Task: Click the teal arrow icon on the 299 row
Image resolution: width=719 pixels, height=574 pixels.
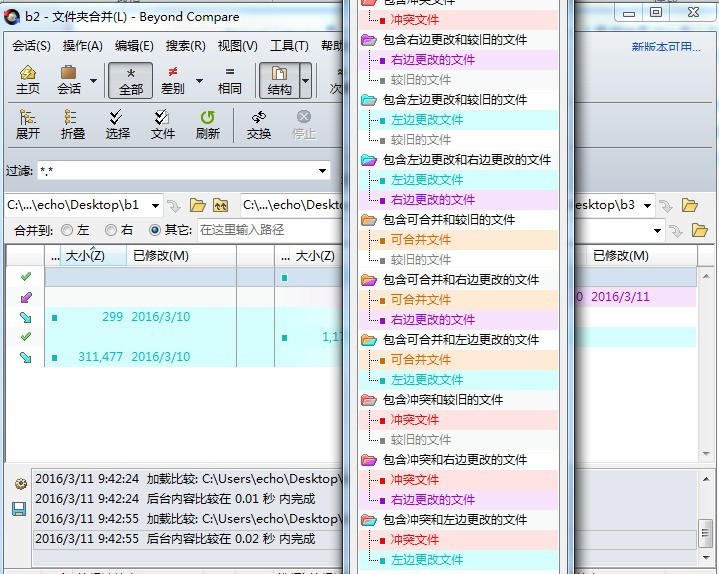Action: (x=26, y=317)
